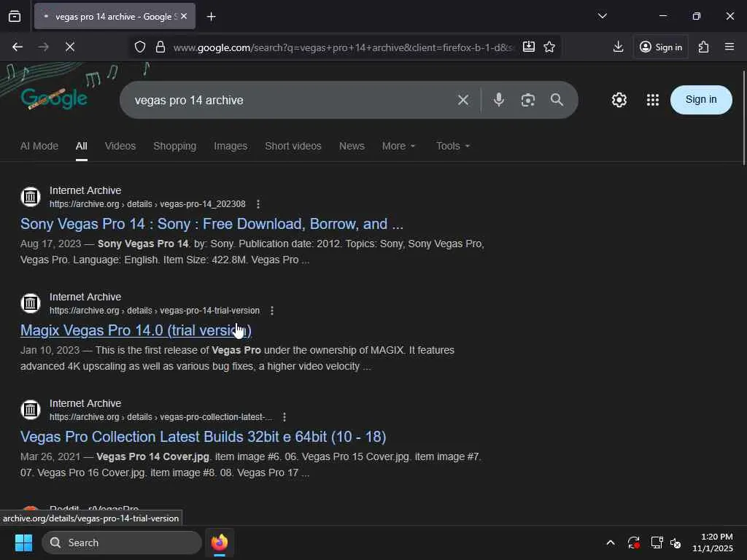The image size is (747, 560).
Task: Open the Firefox hamburger menu
Action: [x=729, y=47]
